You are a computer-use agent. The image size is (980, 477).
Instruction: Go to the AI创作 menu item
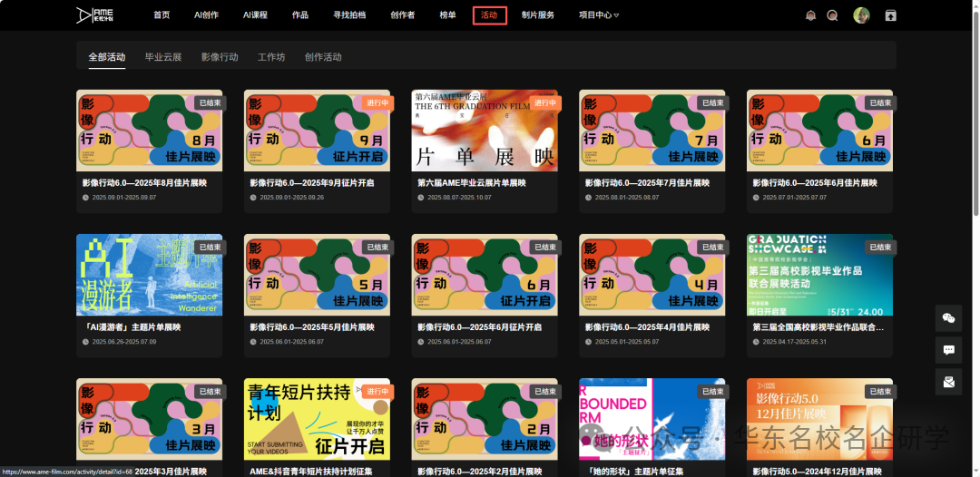point(206,15)
